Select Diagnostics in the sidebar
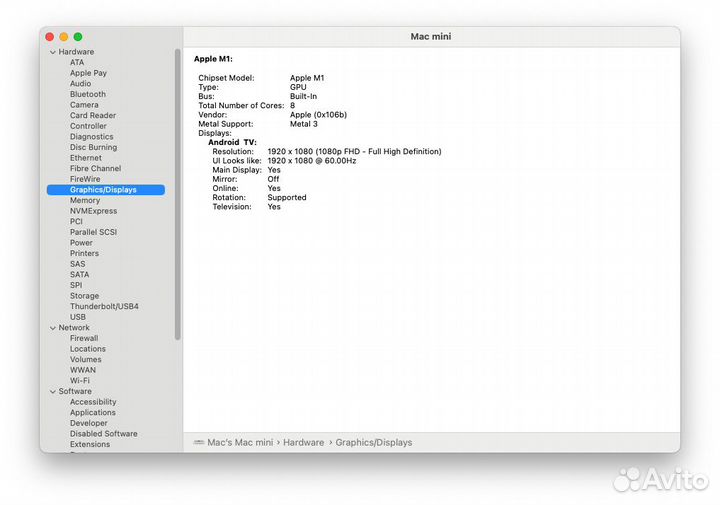Image resolution: width=720 pixels, height=505 pixels. pos(91,136)
